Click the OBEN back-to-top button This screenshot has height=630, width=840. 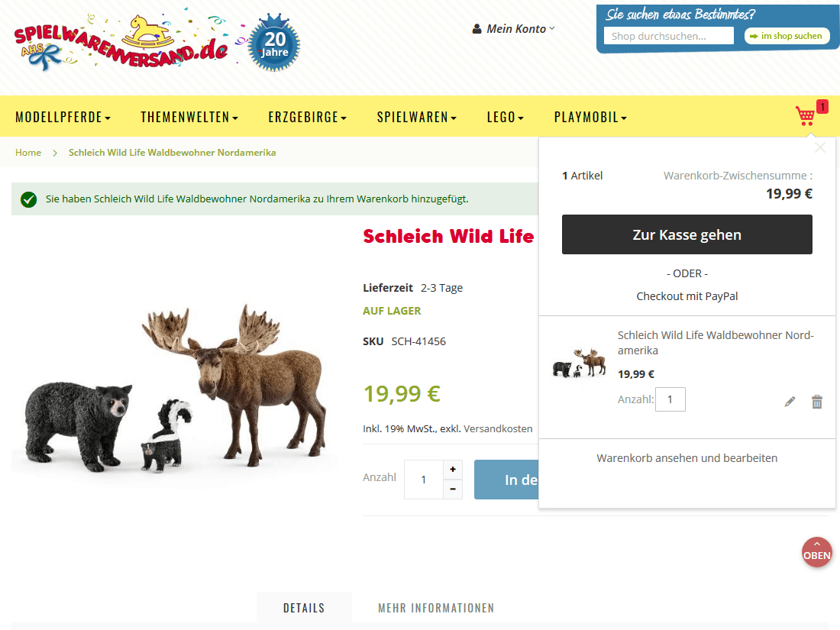tap(816, 552)
